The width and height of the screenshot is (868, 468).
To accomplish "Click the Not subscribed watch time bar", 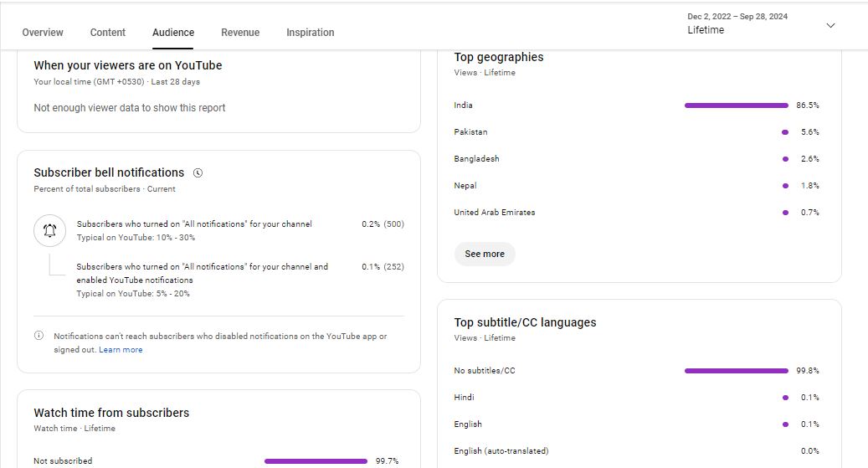I will (x=316, y=461).
